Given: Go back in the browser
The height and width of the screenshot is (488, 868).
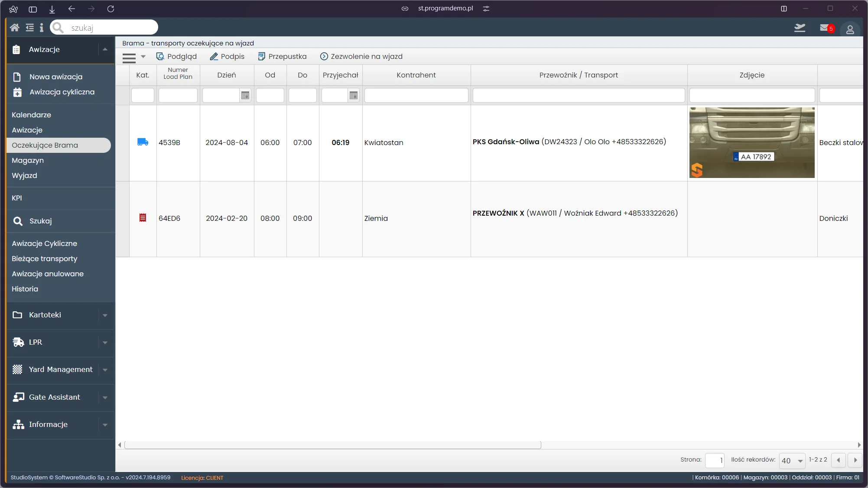Looking at the screenshot, I should pos(72,9).
